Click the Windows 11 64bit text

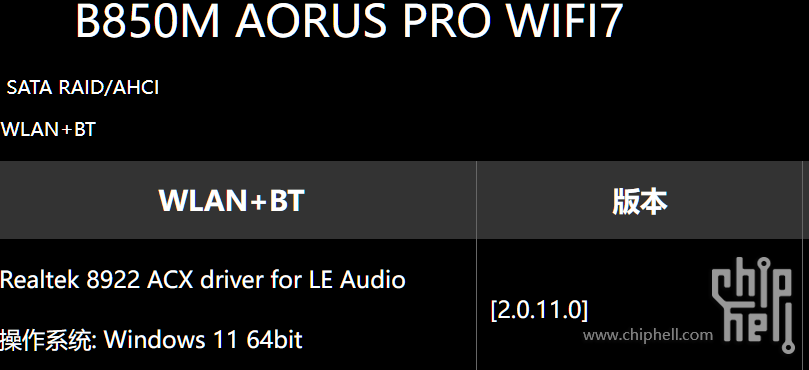pos(203,340)
